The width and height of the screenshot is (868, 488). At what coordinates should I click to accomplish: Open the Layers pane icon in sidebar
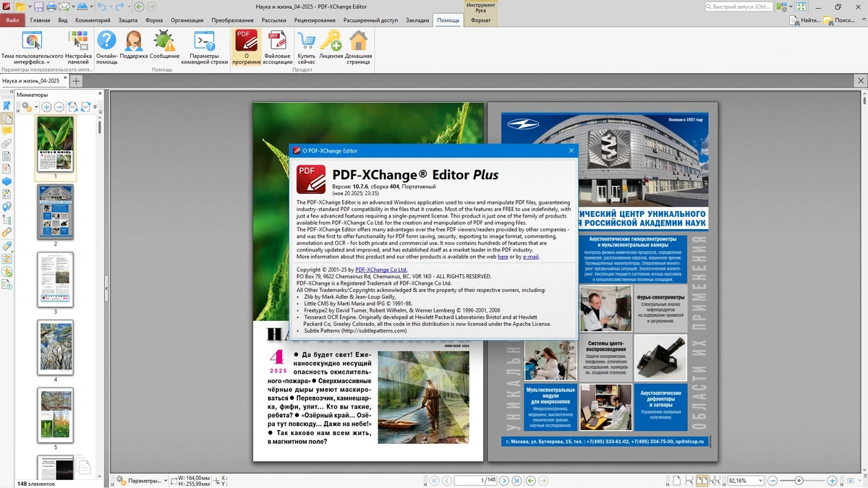click(7, 181)
